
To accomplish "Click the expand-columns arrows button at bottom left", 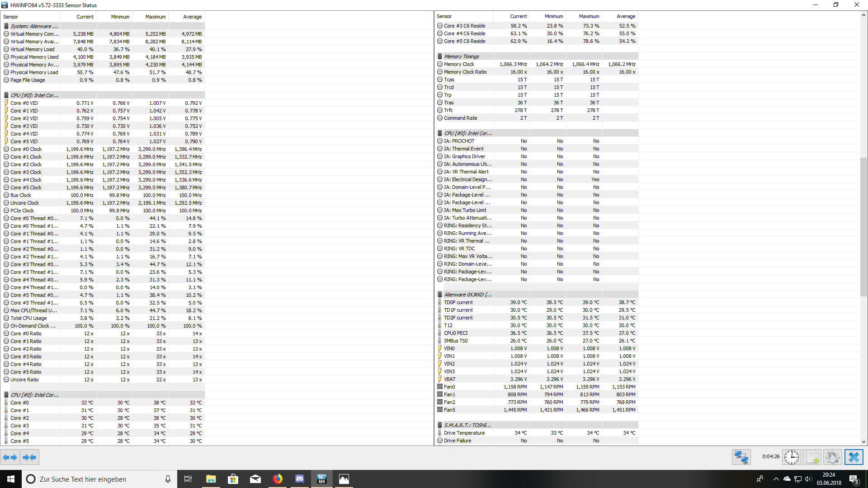I will point(10,457).
